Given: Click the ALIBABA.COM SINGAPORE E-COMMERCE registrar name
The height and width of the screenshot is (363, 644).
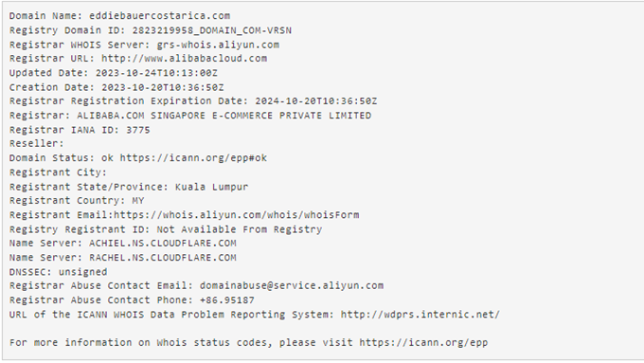Looking at the screenshot, I should click(224, 116).
